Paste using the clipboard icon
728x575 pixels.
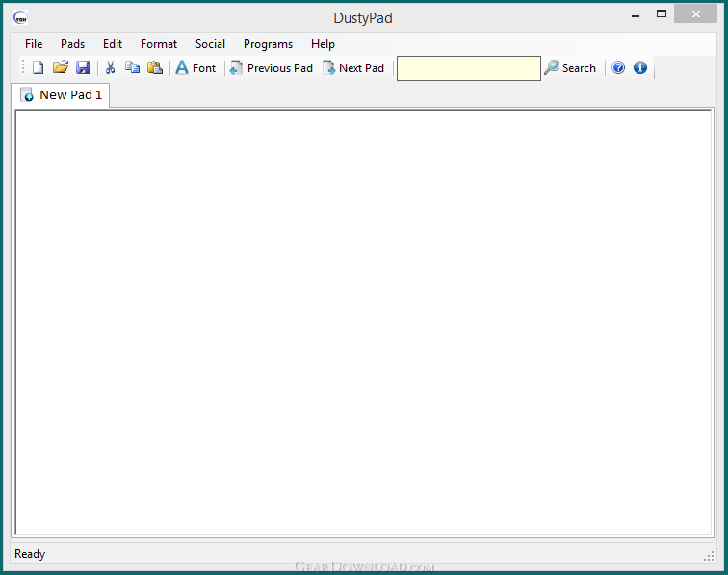coord(155,67)
